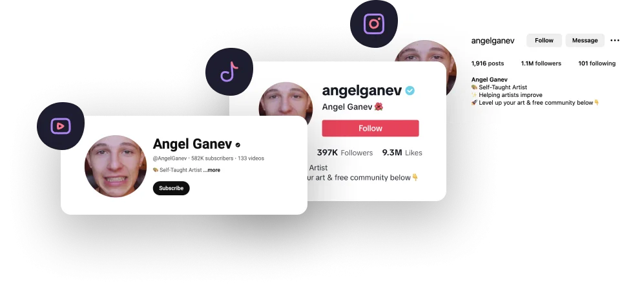Click the Instagram Follow button
The height and width of the screenshot is (291, 644).
544,40
